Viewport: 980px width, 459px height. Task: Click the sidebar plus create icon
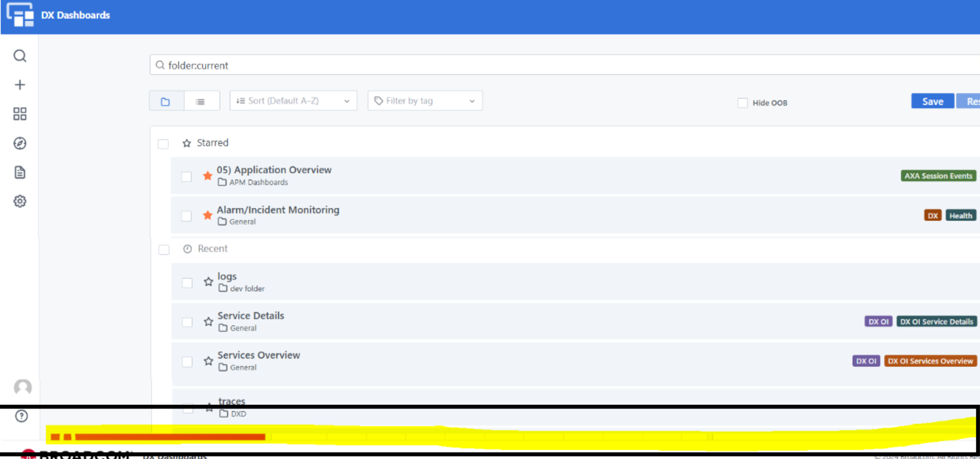pyautogui.click(x=20, y=85)
